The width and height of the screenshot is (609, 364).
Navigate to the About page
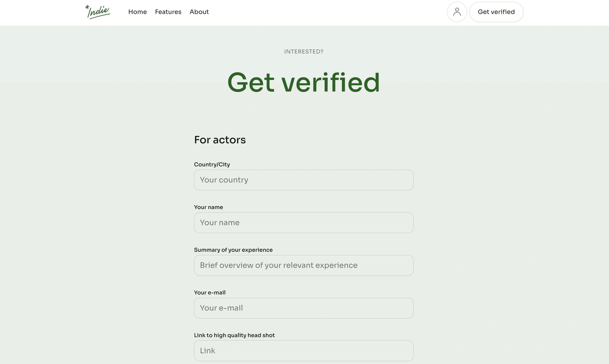click(x=199, y=12)
